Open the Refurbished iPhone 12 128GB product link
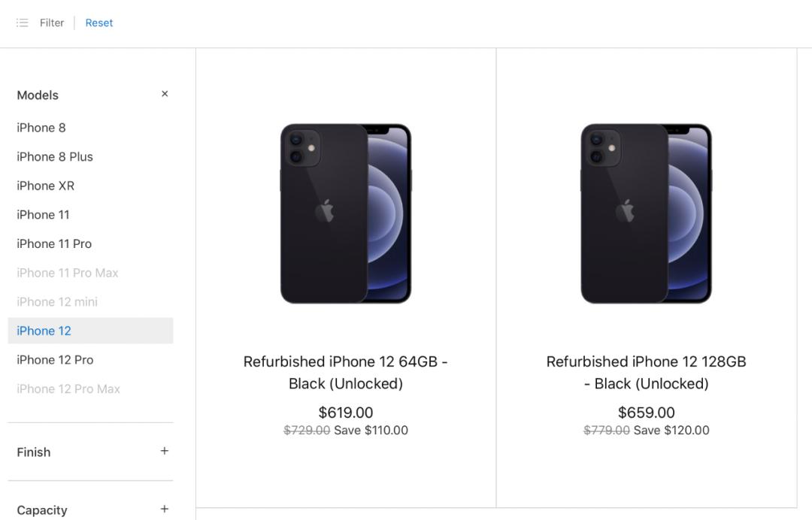 click(x=646, y=372)
